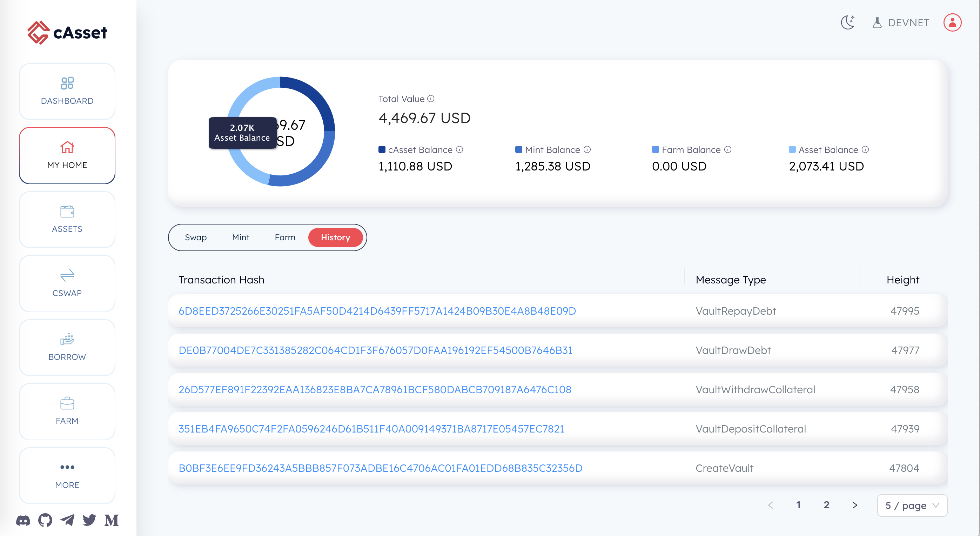This screenshot has height=536, width=980.
Task: Click the Mint Balance info icon
Action: point(587,149)
